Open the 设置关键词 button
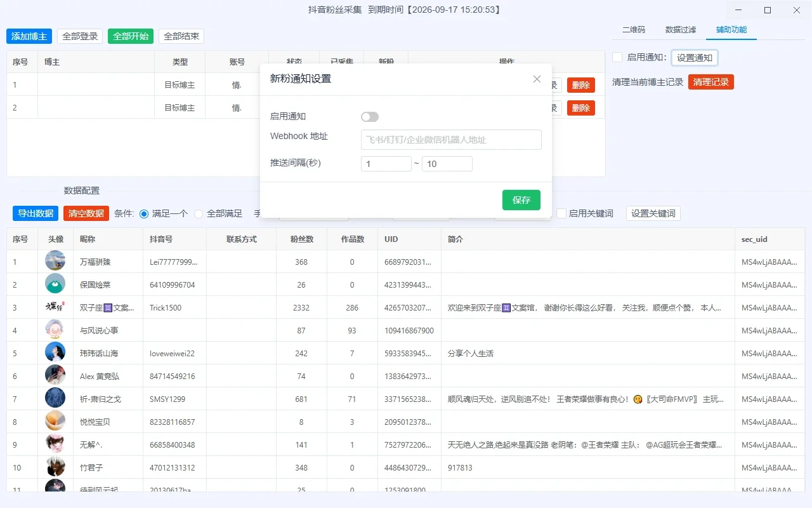This screenshot has width=812, height=508. (x=653, y=213)
